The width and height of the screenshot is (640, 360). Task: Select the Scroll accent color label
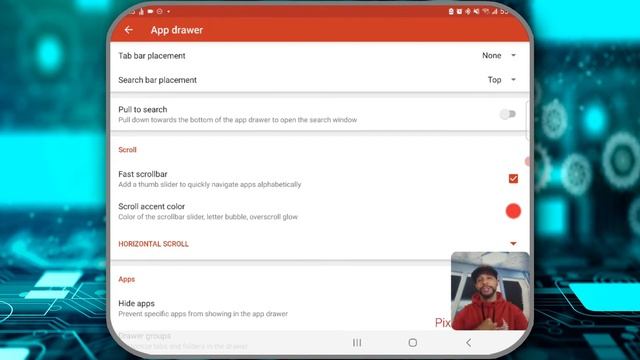point(151,206)
